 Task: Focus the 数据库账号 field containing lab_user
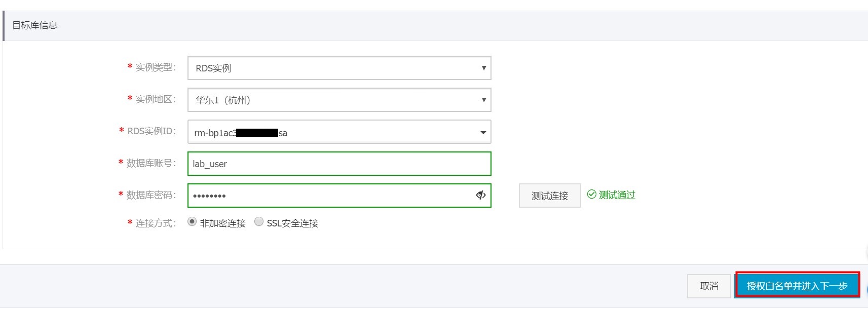pos(339,164)
